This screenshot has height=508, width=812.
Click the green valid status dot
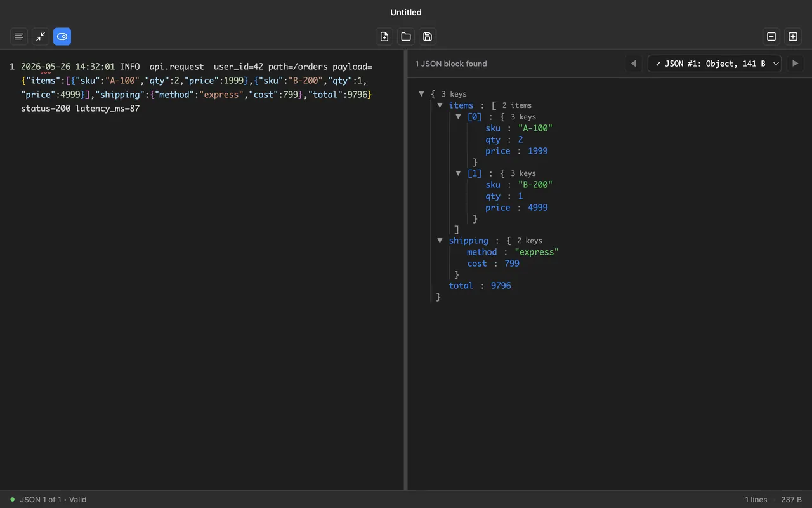coord(12,500)
